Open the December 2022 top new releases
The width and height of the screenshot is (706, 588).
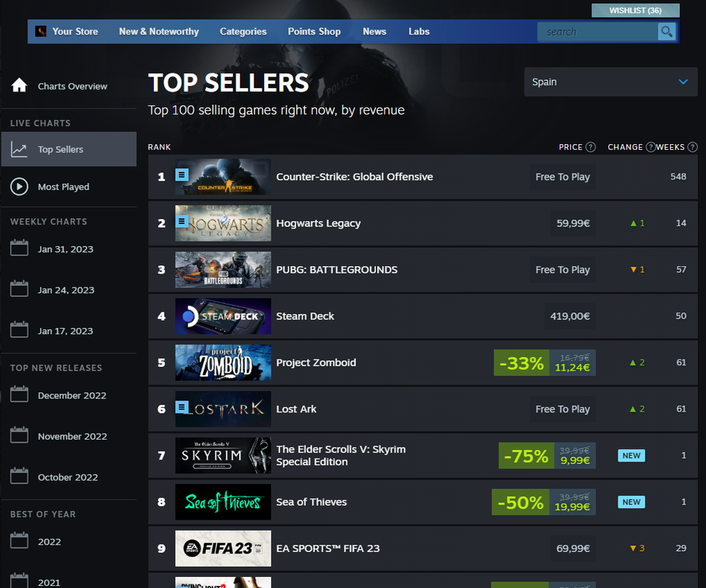(72, 395)
